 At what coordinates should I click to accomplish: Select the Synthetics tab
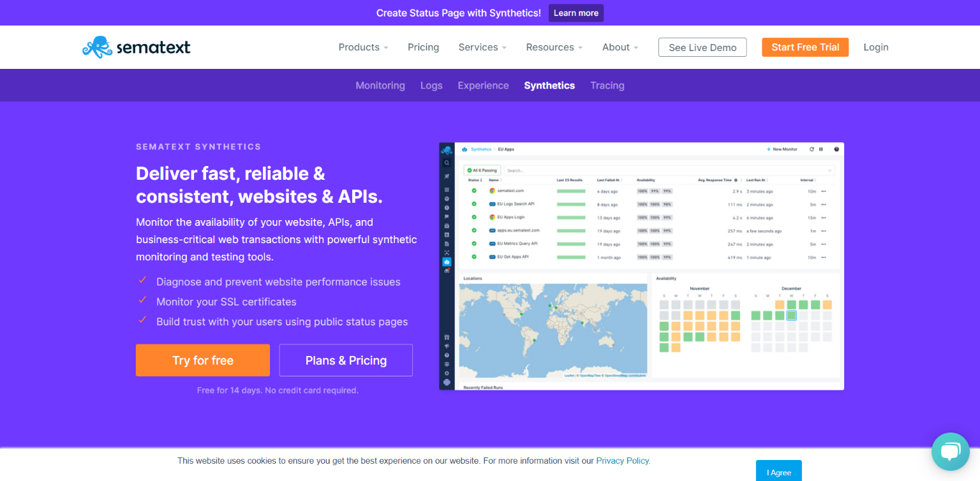pyautogui.click(x=549, y=85)
